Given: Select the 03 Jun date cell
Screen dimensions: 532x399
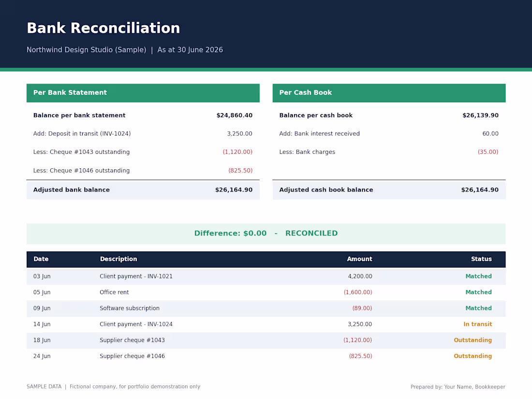Looking at the screenshot, I should pos(42,277).
